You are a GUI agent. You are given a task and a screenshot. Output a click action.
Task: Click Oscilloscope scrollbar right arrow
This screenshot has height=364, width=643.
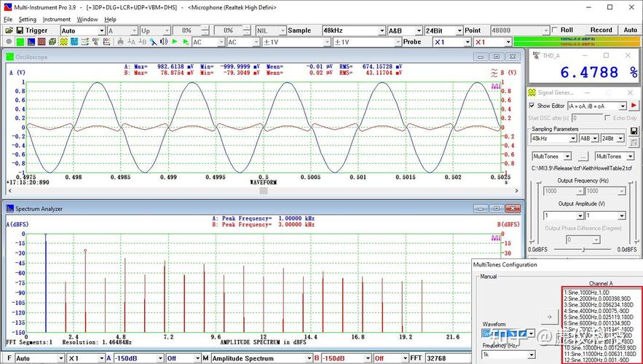click(x=517, y=191)
